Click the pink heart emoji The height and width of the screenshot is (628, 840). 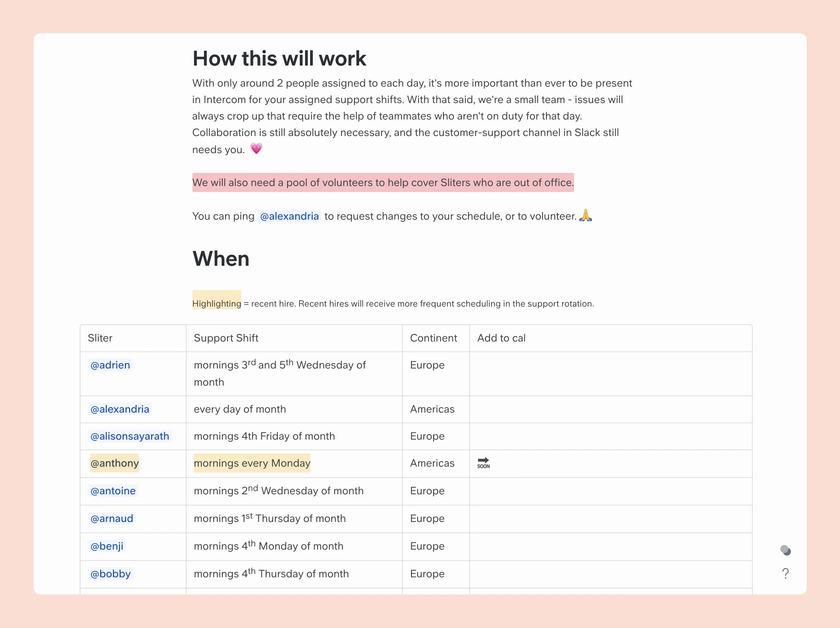[x=256, y=149]
